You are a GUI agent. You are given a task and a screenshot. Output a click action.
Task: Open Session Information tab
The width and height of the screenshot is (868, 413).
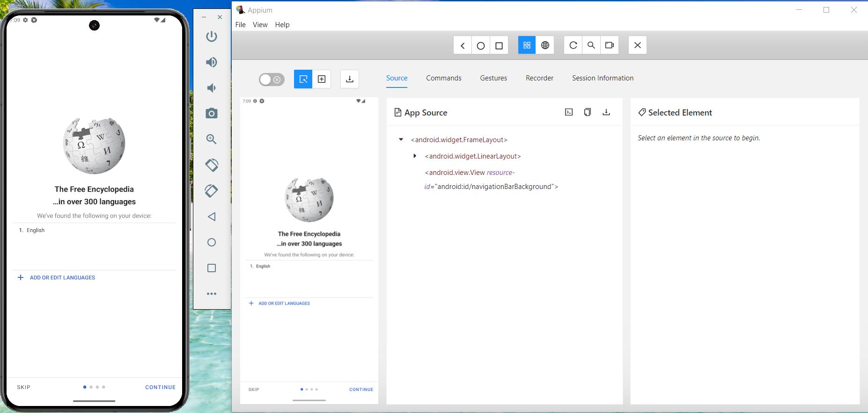603,78
